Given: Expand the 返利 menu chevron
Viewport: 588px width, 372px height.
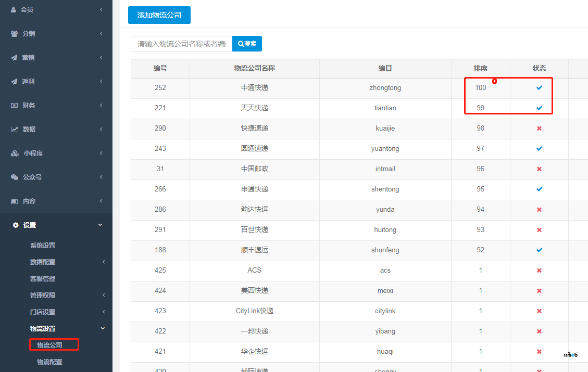Looking at the screenshot, I should [x=101, y=81].
